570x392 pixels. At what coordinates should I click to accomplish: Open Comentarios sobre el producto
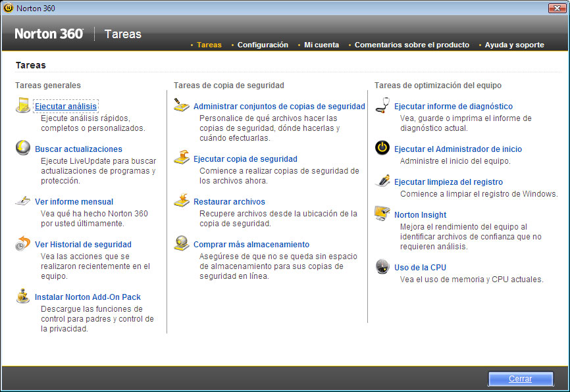[411, 45]
